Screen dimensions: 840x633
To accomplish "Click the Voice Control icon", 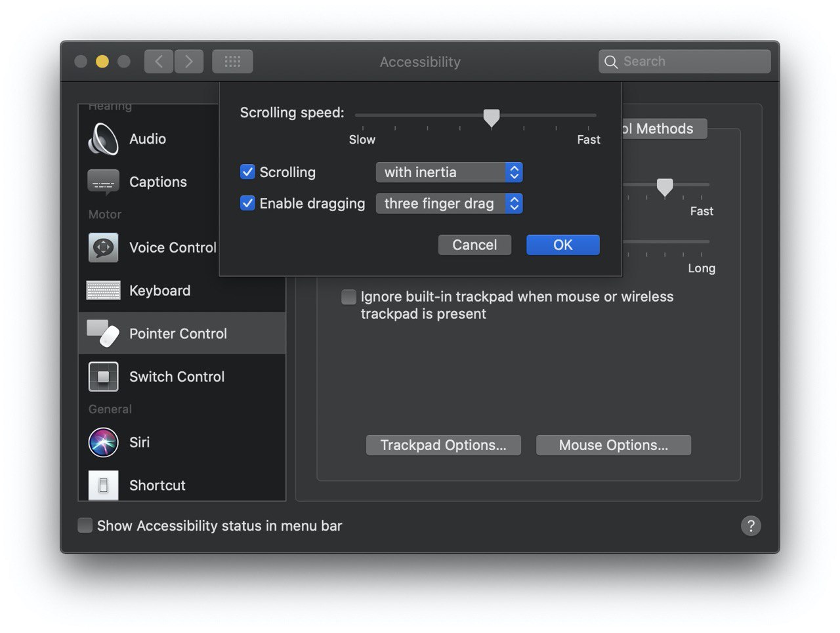I will click(x=103, y=247).
